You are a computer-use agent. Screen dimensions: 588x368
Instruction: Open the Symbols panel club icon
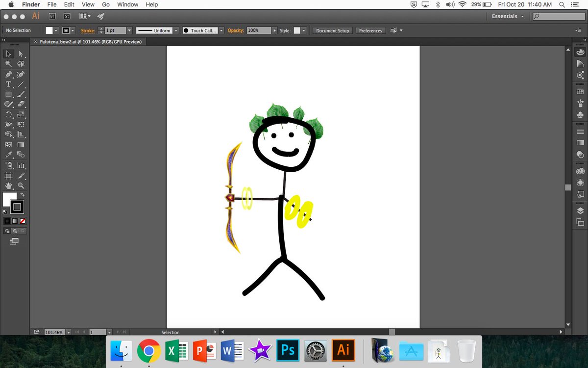pyautogui.click(x=581, y=115)
